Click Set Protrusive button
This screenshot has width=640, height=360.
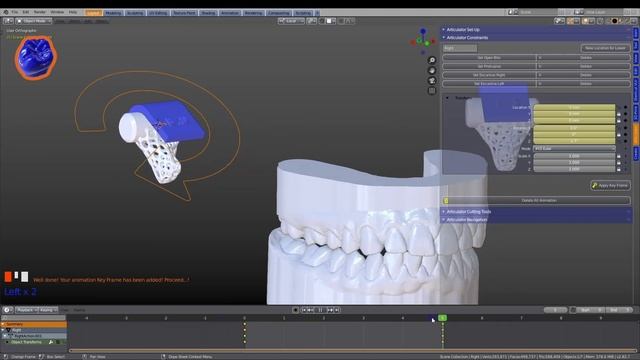pos(489,67)
